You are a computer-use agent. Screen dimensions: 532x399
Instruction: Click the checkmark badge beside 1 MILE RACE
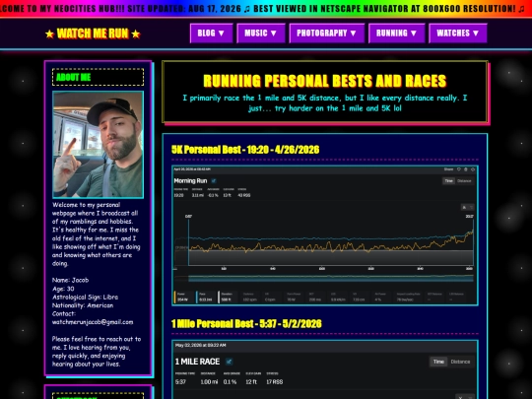(229, 362)
